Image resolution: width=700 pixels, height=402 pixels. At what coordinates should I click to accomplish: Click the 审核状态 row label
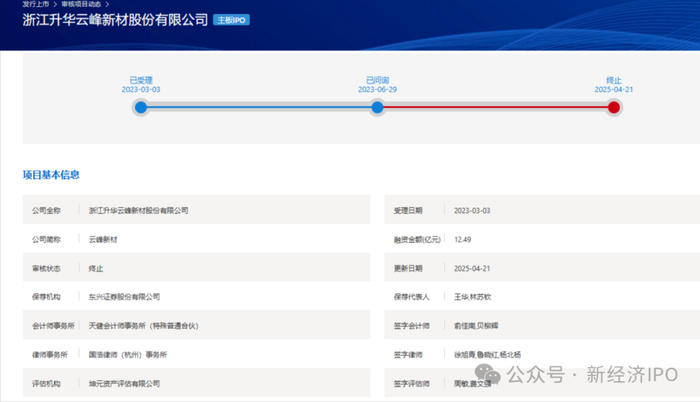(46, 268)
